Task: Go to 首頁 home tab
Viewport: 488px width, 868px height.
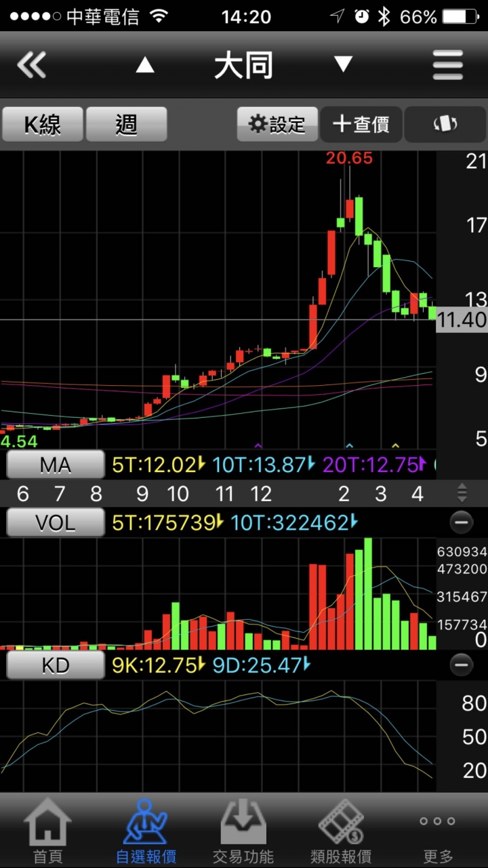Action: coord(48,831)
